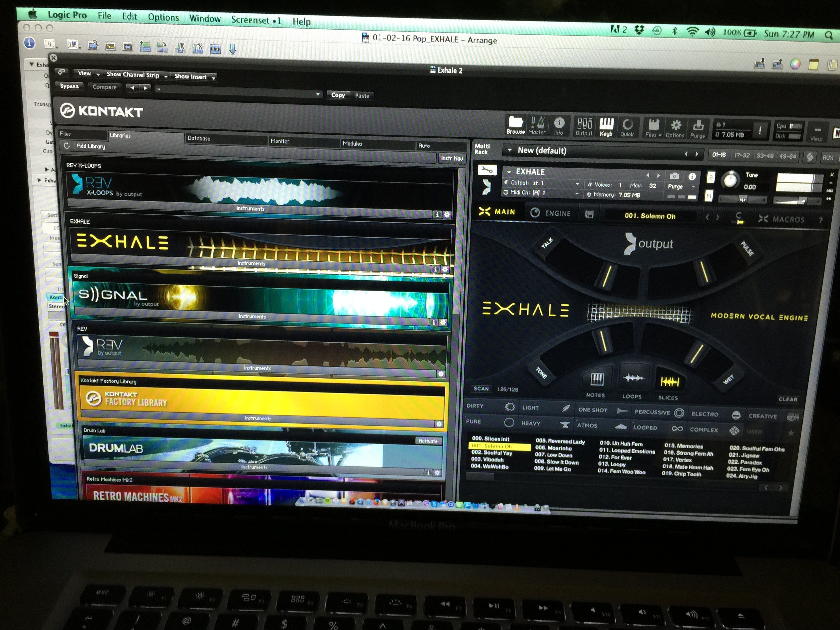Toggle the HEAVY tag filter
The height and width of the screenshot is (630, 840).
(545, 424)
